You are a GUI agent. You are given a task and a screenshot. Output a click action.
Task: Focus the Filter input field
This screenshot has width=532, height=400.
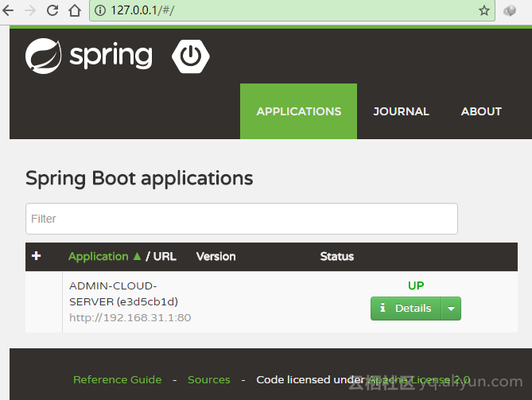242,219
